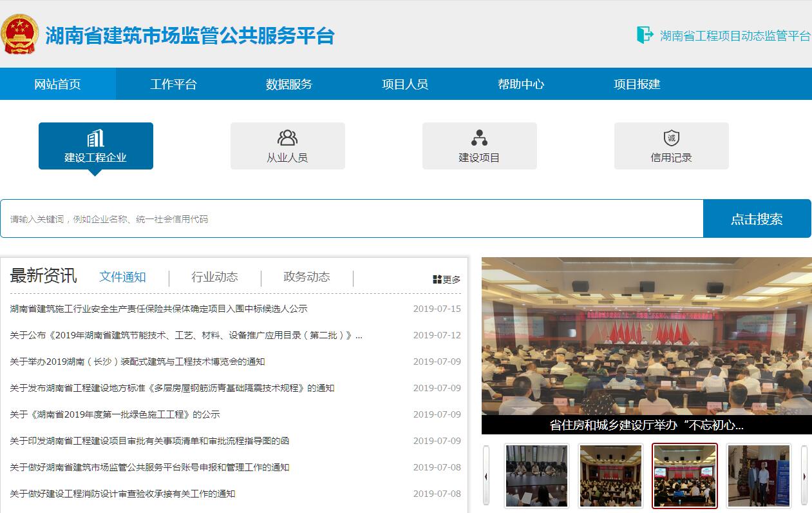
Task: Open the 工作平台 menu item
Action: coord(173,84)
